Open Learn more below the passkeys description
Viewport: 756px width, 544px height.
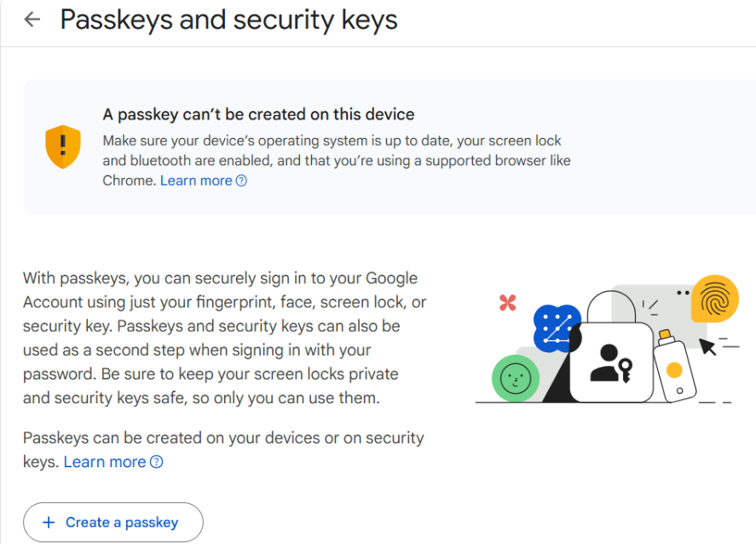pos(105,462)
